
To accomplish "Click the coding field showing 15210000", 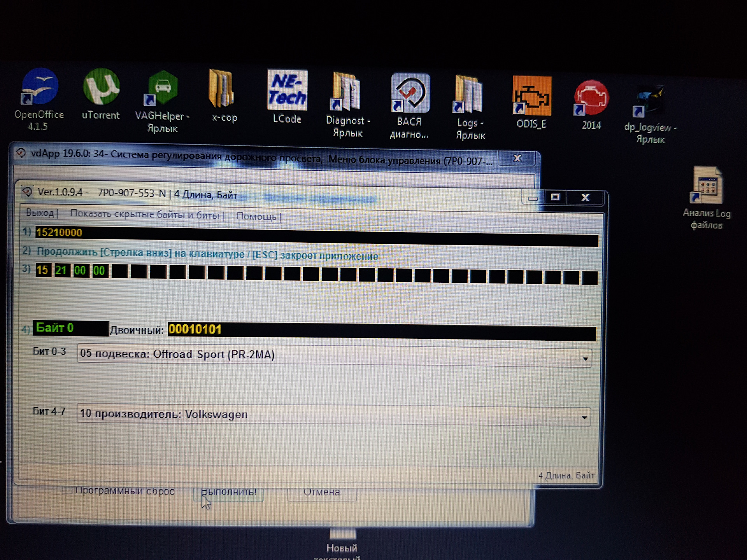I will coord(59,233).
